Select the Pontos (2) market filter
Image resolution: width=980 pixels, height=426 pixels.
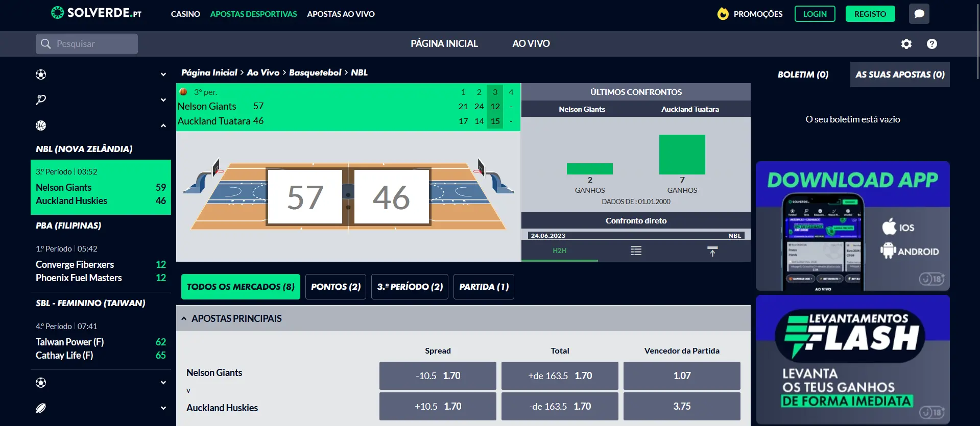click(336, 287)
